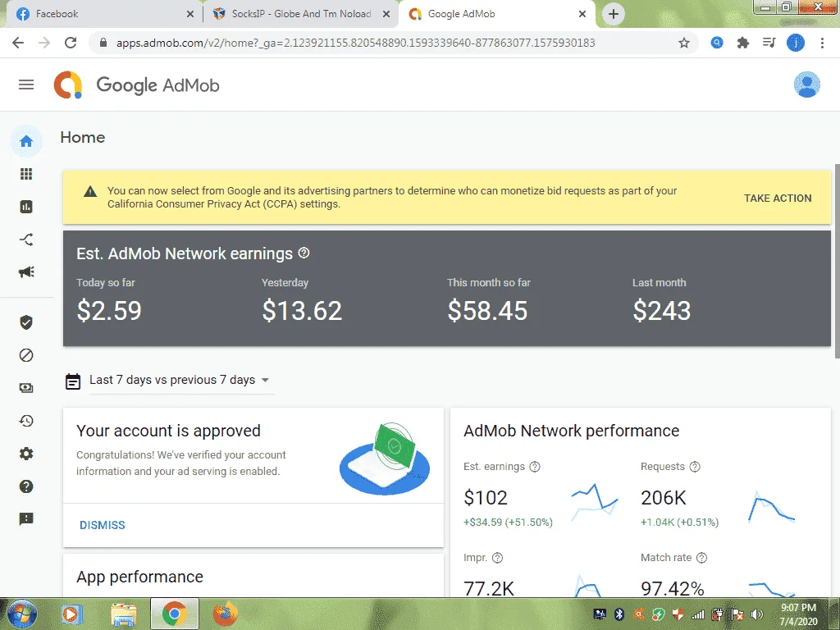
Task: Open the Payments icon in sidebar
Action: click(26, 388)
